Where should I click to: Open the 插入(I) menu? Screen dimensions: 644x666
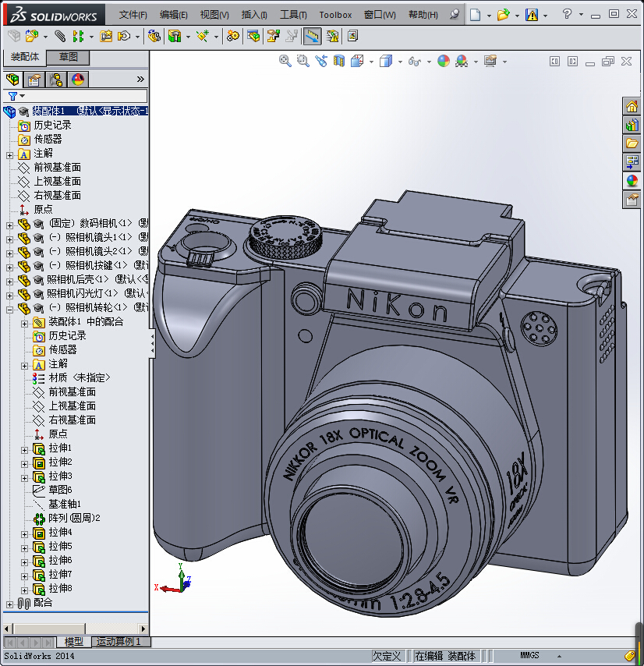pos(254,15)
